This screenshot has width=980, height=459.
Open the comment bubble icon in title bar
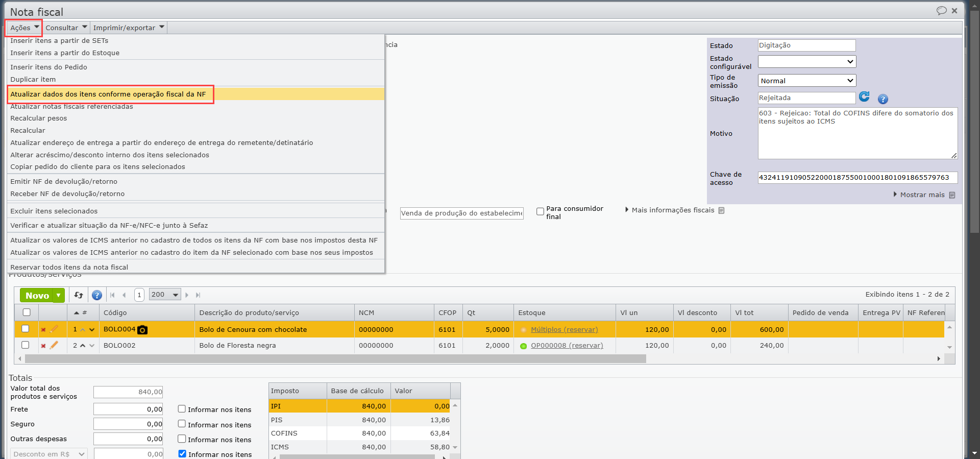[x=941, y=11]
